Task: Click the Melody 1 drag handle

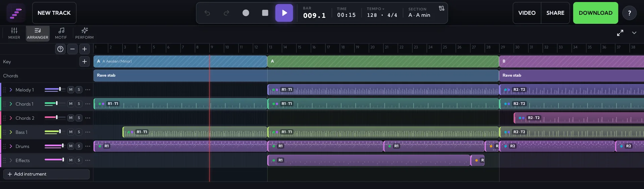Action: click(4, 90)
